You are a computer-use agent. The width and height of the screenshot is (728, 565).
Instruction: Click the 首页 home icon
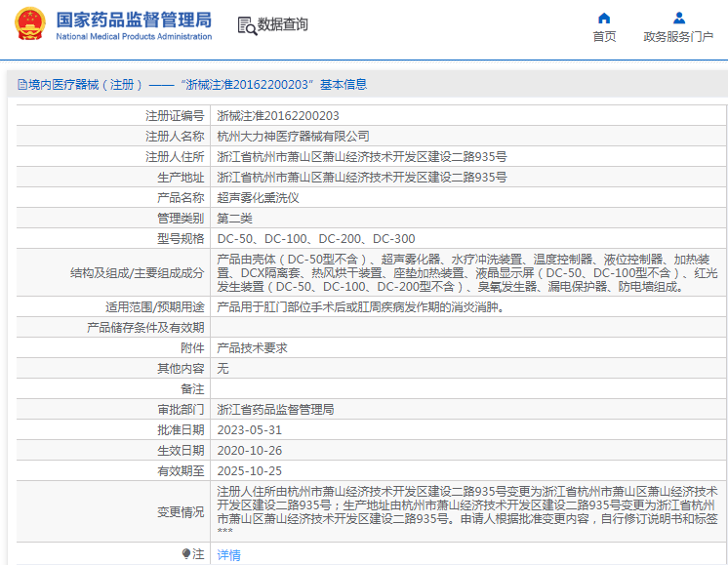coord(604,19)
